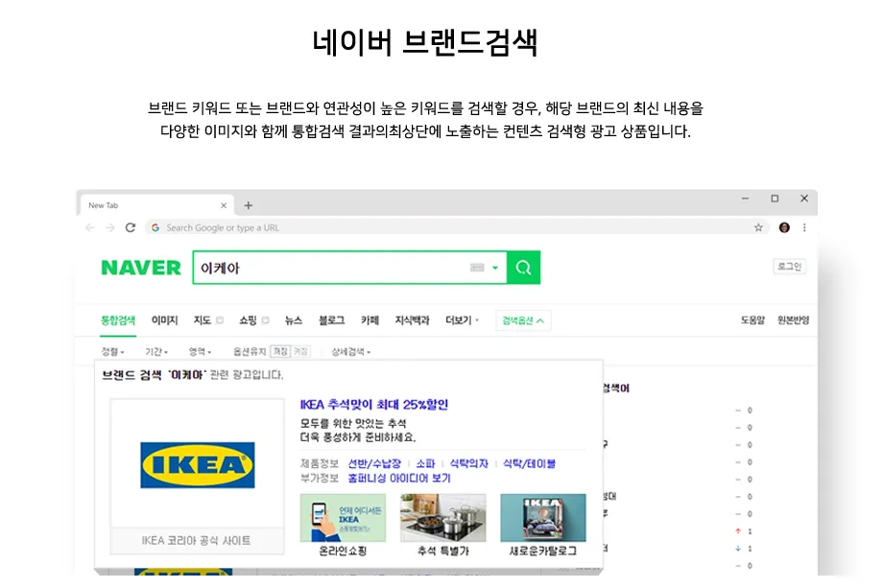Switch to the 쇼핑 tab
This screenshot has height=588, width=883.
click(x=248, y=320)
